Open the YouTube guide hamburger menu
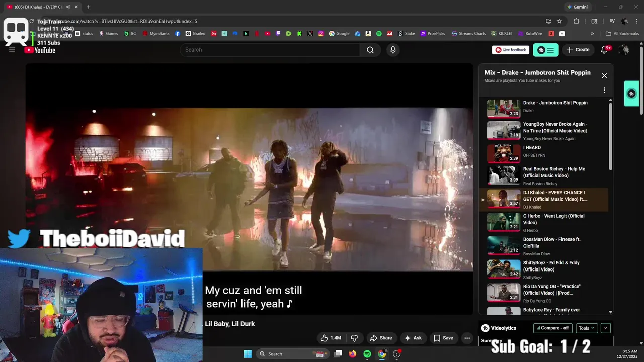644x362 pixels. coord(12,50)
